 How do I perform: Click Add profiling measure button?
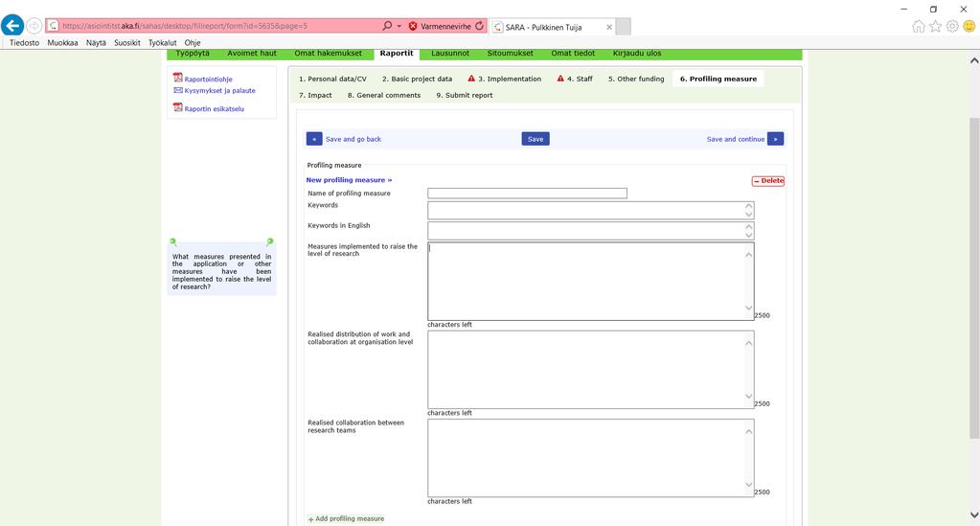point(346,519)
